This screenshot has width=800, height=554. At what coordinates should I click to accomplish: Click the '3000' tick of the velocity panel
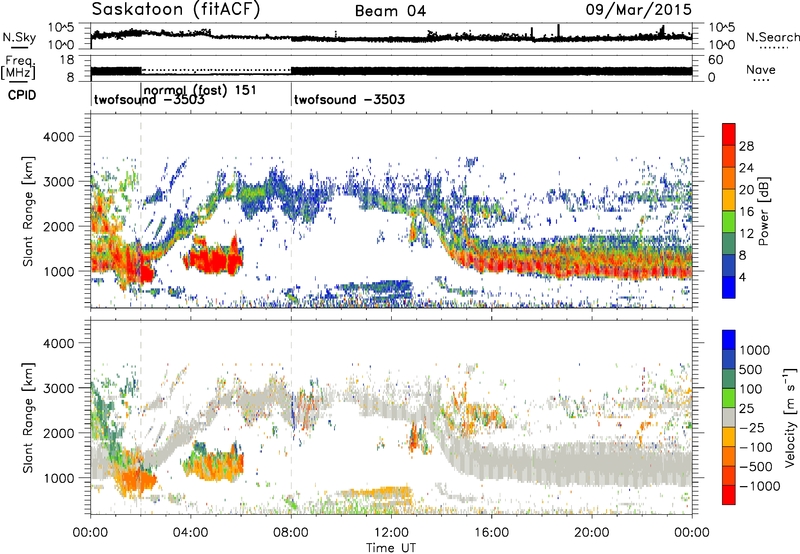point(58,388)
